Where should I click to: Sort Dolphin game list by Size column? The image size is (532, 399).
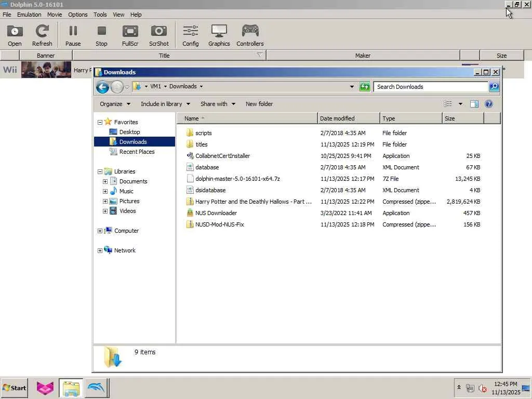501,55
